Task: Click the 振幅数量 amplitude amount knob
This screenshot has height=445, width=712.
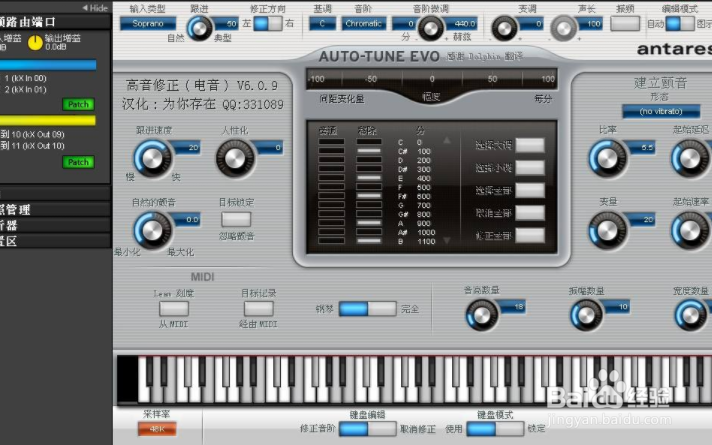Action: pyautogui.click(x=586, y=315)
